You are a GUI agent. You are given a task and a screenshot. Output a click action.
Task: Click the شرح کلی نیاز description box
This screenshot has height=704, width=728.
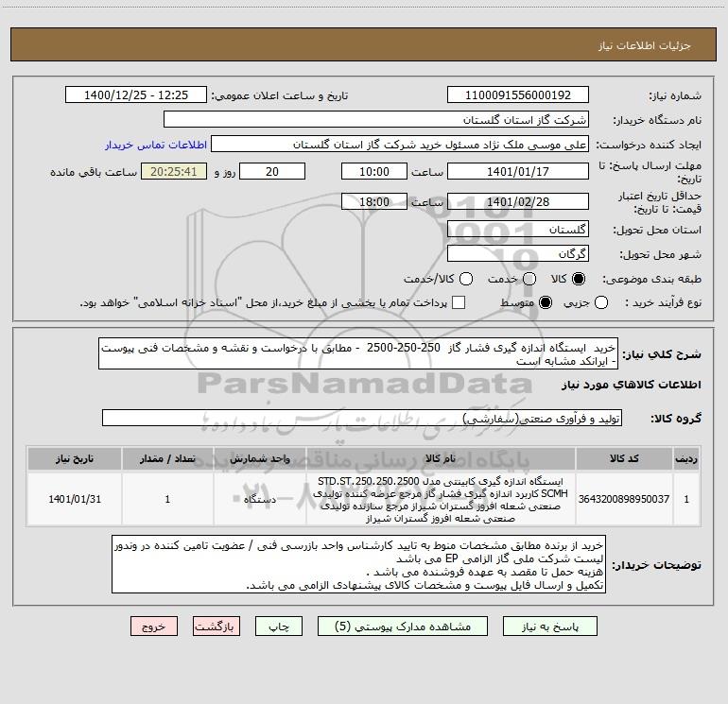pyautogui.click(x=358, y=353)
